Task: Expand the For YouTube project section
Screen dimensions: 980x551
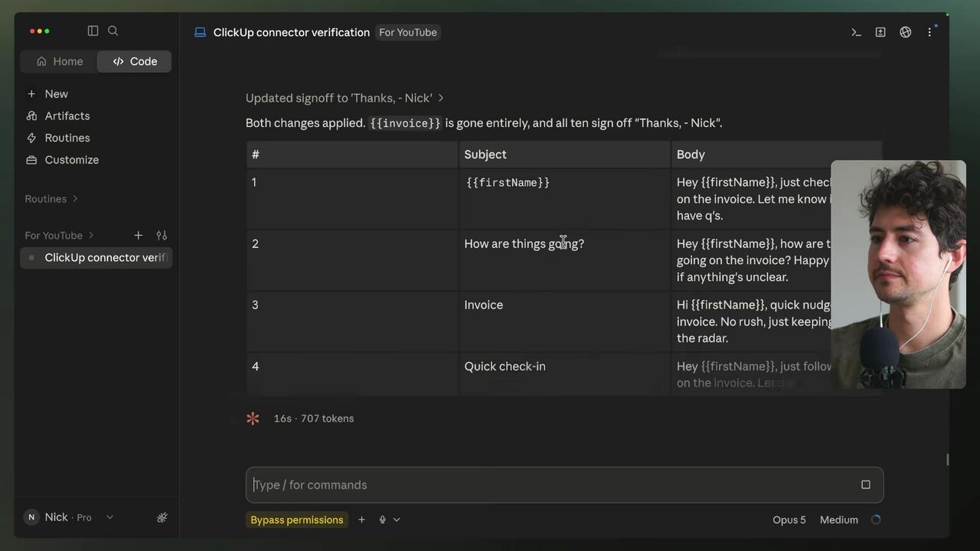Action: [x=59, y=235]
